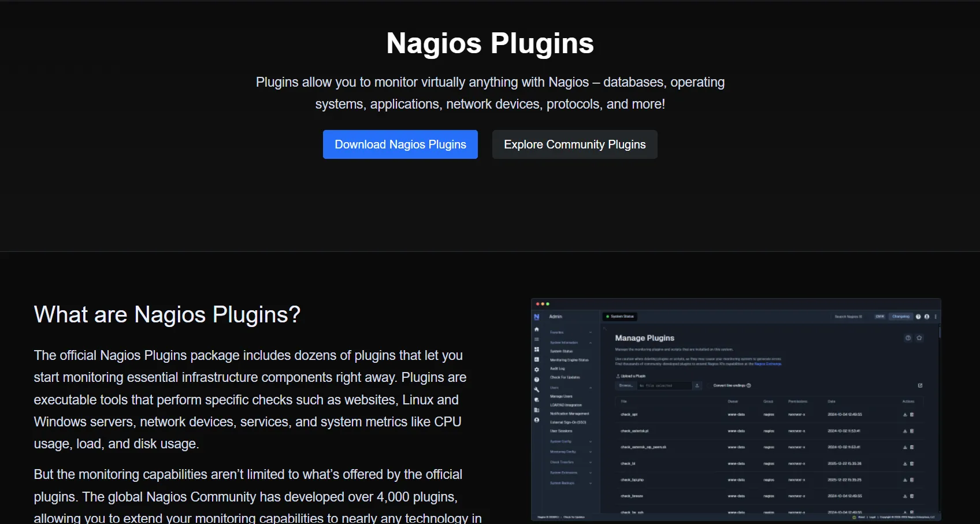
Task: Click the download icon in the check_apt row
Action: 905,414
